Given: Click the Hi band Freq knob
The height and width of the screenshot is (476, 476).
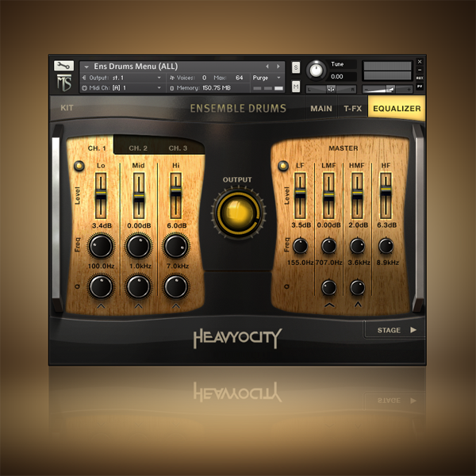Looking at the screenshot, I should click(x=175, y=247).
